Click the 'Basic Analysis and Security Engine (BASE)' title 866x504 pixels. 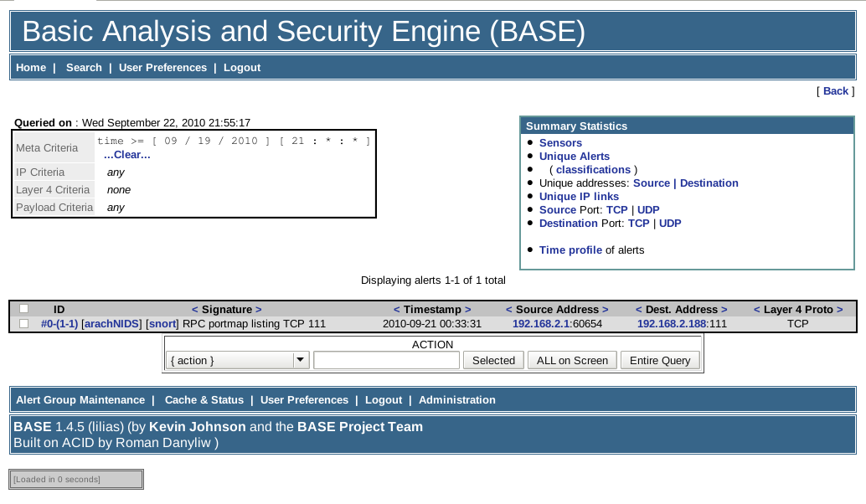point(304,31)
